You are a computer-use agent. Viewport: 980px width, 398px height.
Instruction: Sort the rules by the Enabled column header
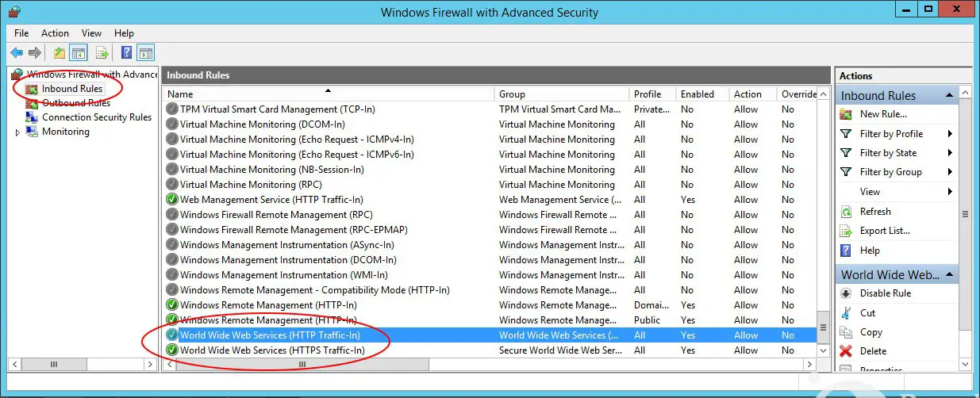pos(698,94)
